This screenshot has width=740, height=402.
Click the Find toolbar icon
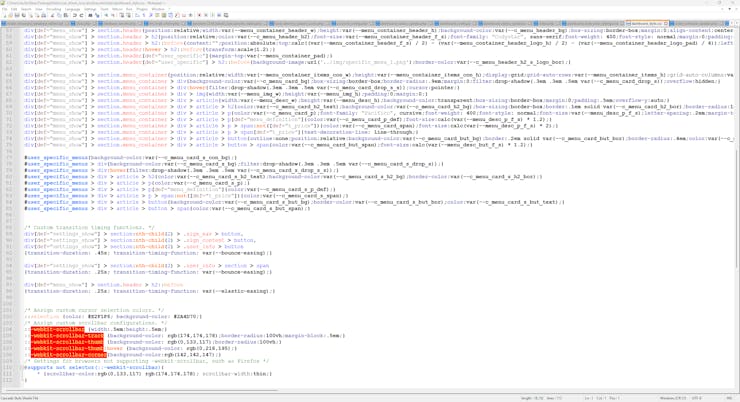coord(90,15)
